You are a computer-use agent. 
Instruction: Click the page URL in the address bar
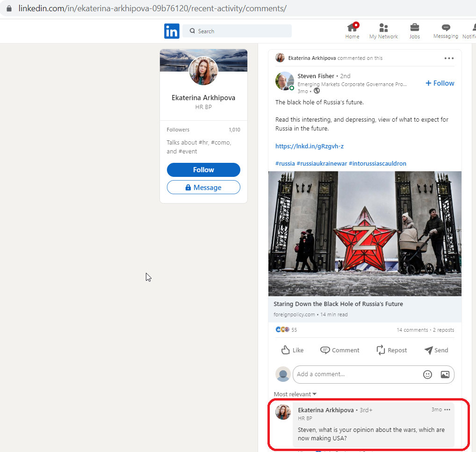[152, 8]
